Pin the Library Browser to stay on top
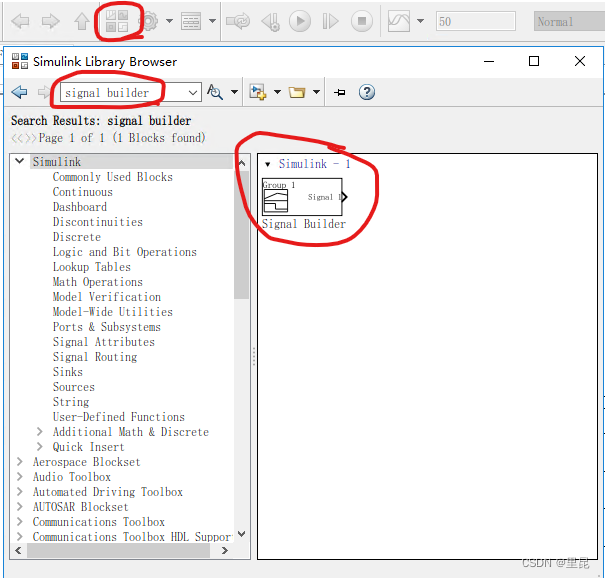The height and width of the screenshot is (578, 605). coord(340,92)
